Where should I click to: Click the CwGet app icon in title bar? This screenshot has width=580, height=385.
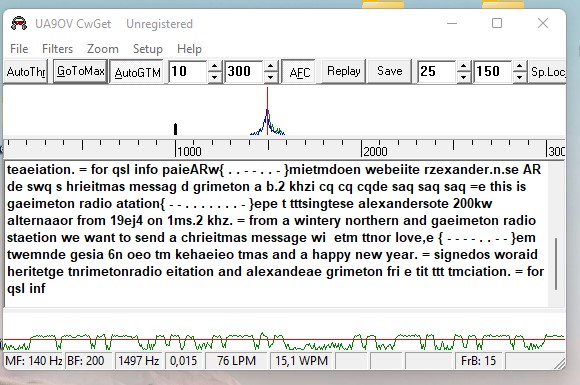(19, 24)
